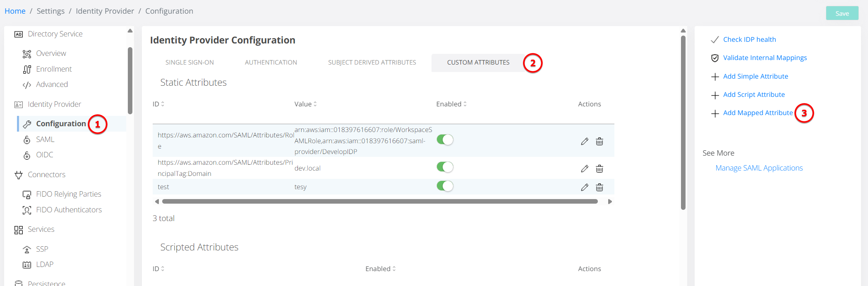
Task: Open the Subject Derived Attributes tab
Action: pyautogui.click(x=372, y=62)
